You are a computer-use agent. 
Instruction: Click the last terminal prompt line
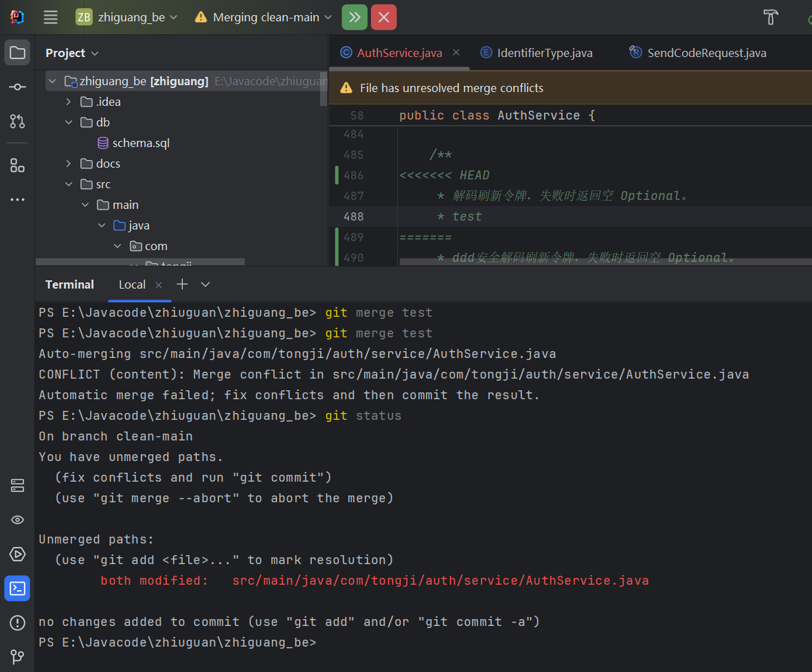(x=177, y=642)
